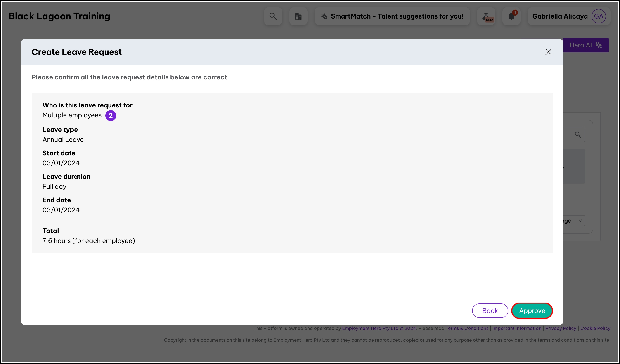Open the beta lab flask icon
Image resolution: width=620 pixels, height=364 pixels.
(486, 16)
